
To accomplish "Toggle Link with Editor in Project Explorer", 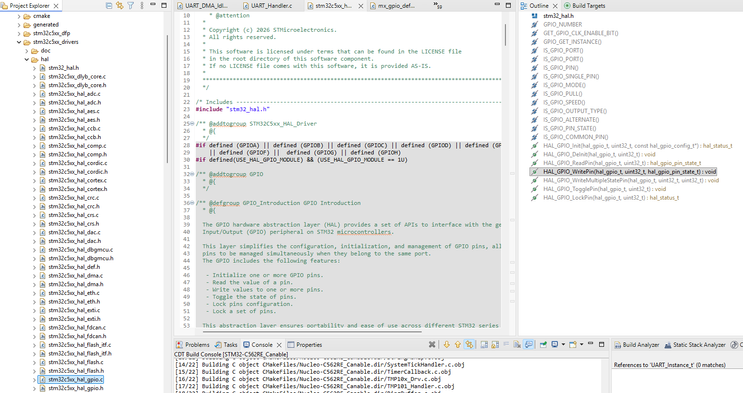I will (x=119, y=6).
